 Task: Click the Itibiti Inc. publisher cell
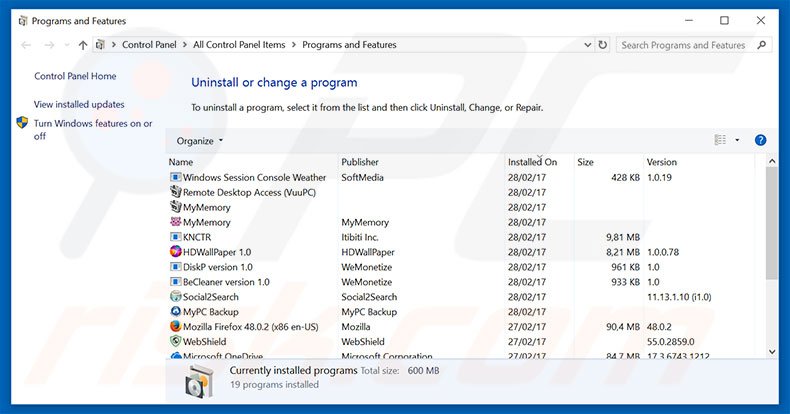click(360, 237)
